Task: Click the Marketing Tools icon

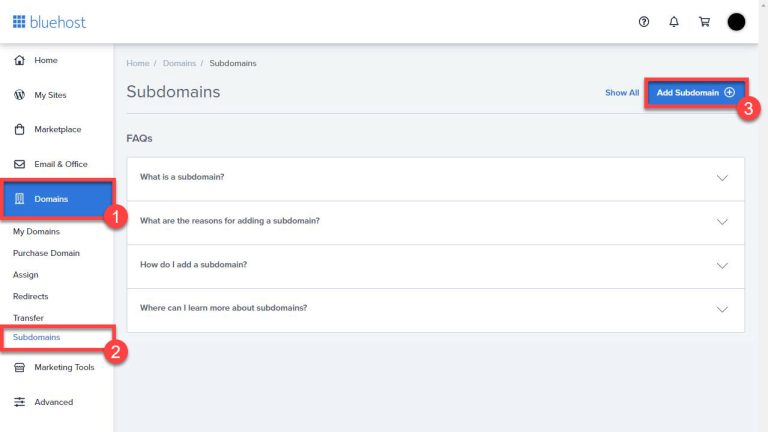Action: 19,367
